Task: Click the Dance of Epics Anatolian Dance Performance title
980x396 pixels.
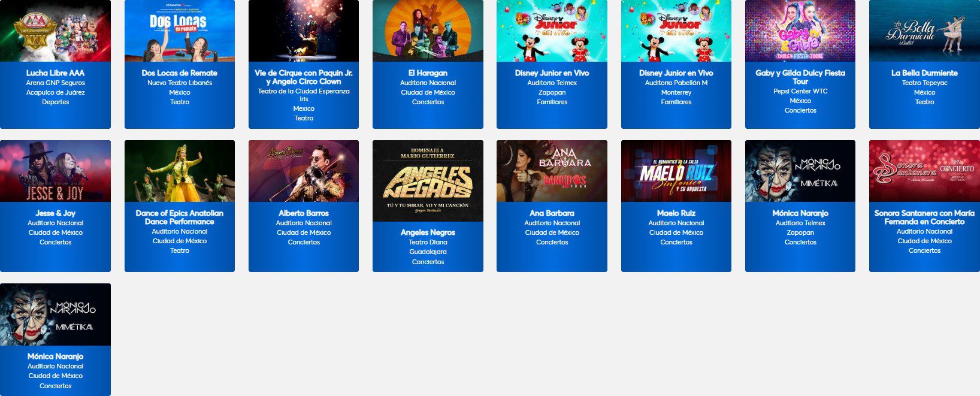Action: [x=180, y=217]
